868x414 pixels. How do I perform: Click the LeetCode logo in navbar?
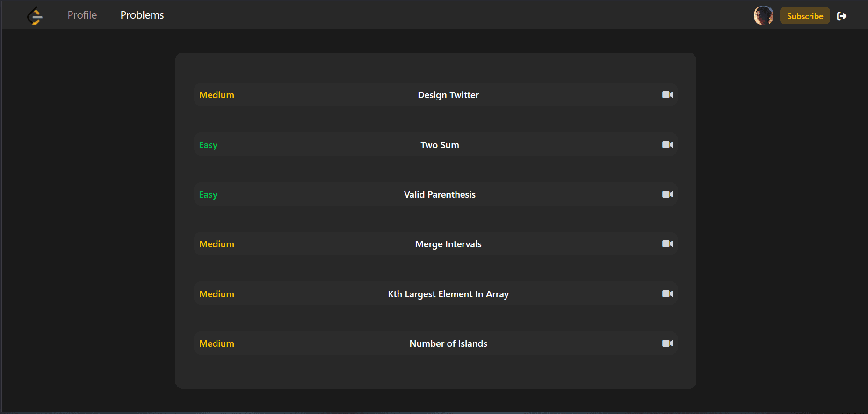[35, 16]
